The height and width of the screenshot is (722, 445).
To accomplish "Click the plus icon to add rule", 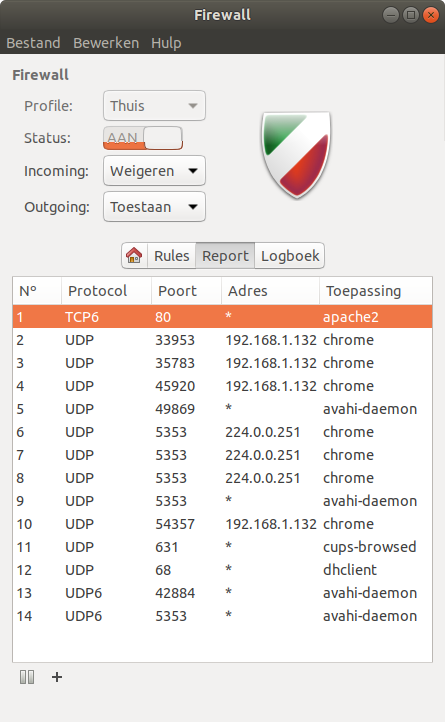I will [57, 677].
